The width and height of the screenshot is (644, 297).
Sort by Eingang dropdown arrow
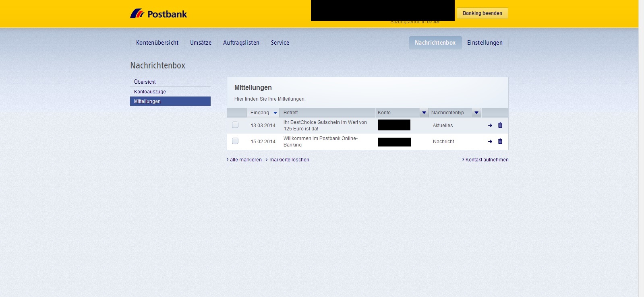tap(275, 113)
